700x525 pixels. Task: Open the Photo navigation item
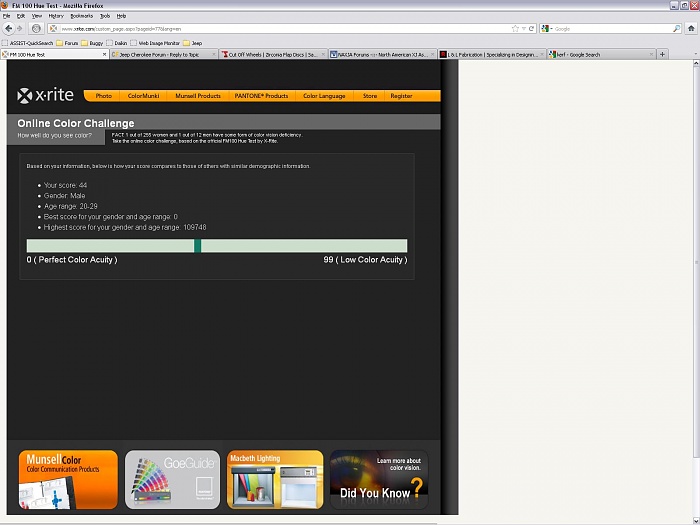click(104, 96)
